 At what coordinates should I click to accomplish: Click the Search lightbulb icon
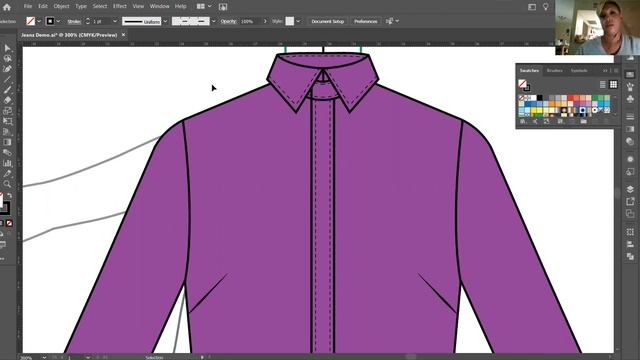(546, 7)
